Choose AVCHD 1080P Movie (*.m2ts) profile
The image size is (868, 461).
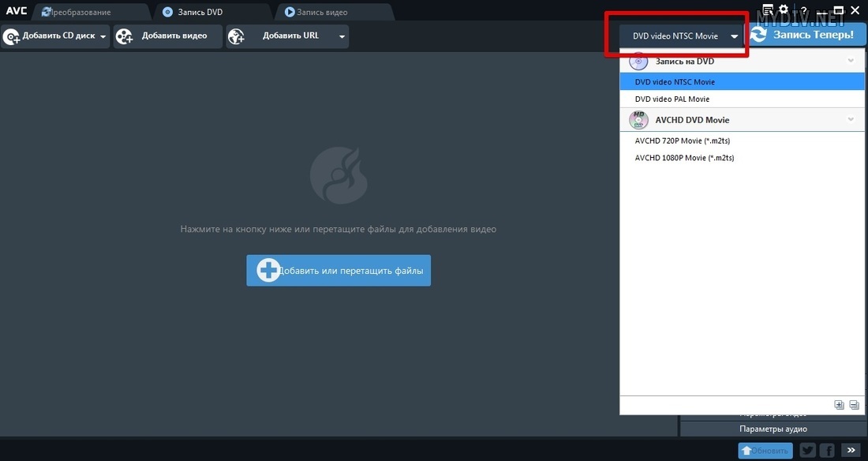tap(684, 158)
